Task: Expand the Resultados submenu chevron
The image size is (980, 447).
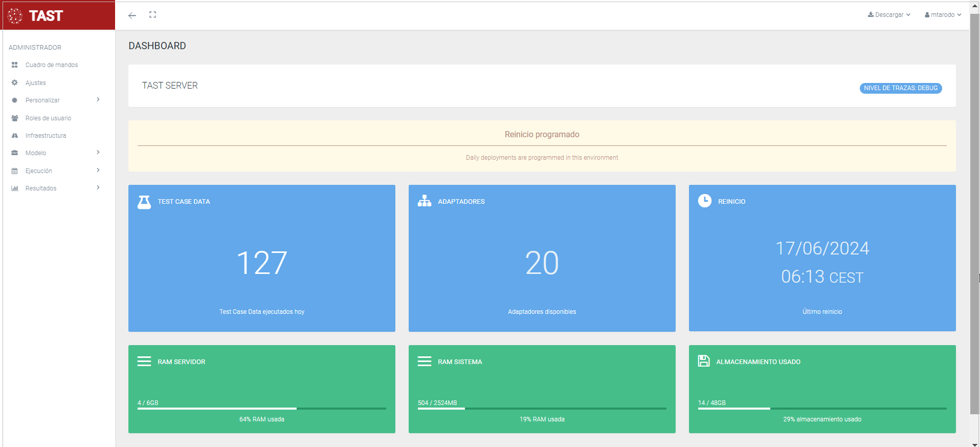Action: point(98,188)
